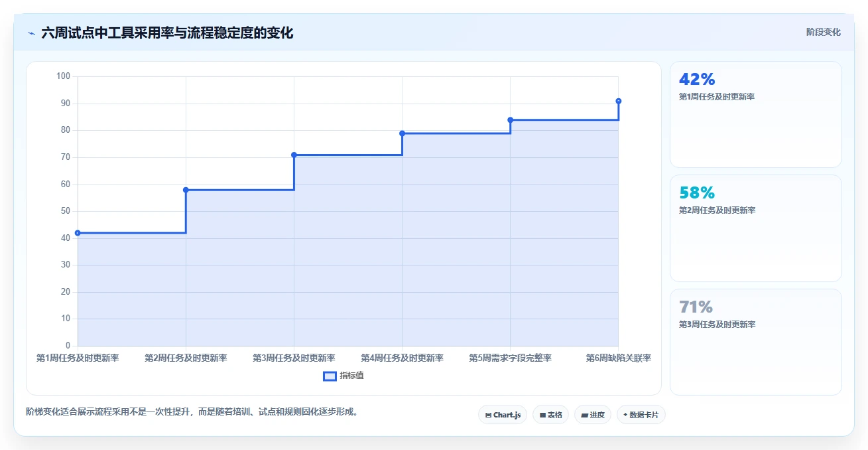868x450 pixels.
Task: Click the x-axis label 第5周需求字段完整率
Action: (510, 358)
